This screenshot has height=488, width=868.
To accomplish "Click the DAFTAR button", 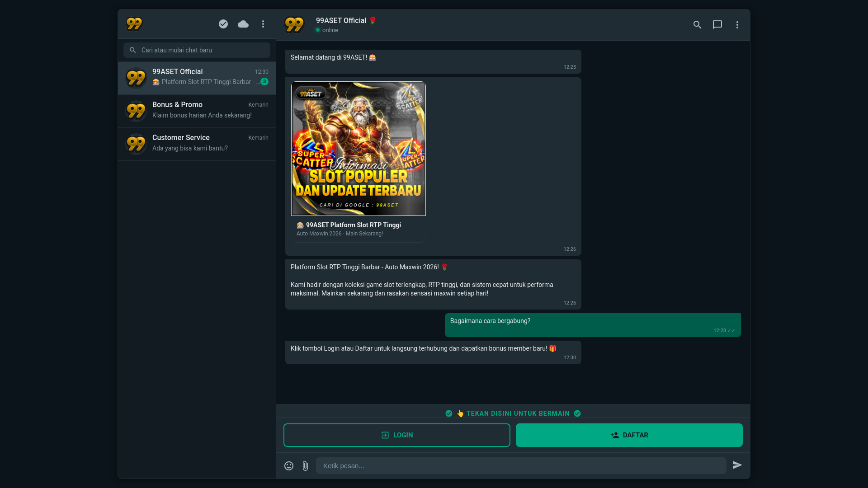I will pyautogui.click(x=629, y=435).
